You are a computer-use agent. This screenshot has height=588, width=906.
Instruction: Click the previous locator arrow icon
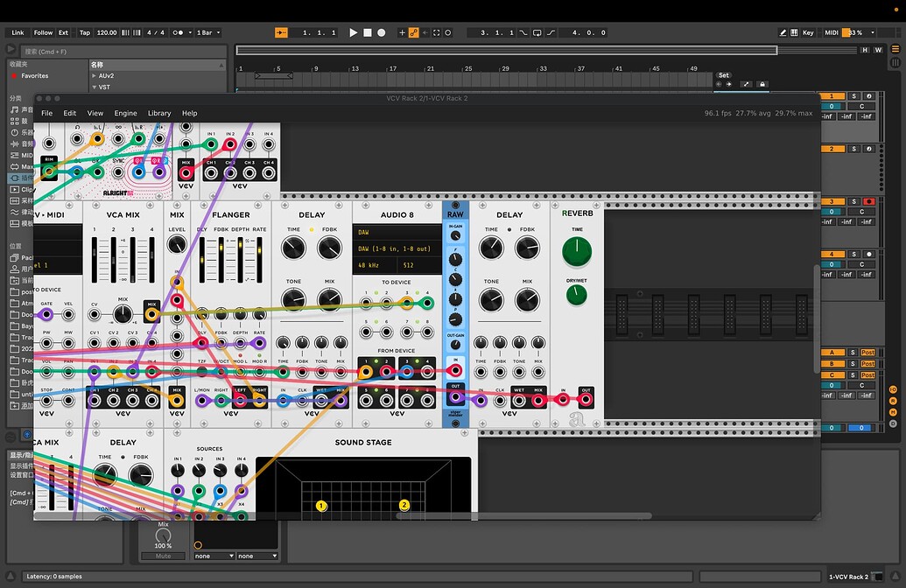(718, 84)
